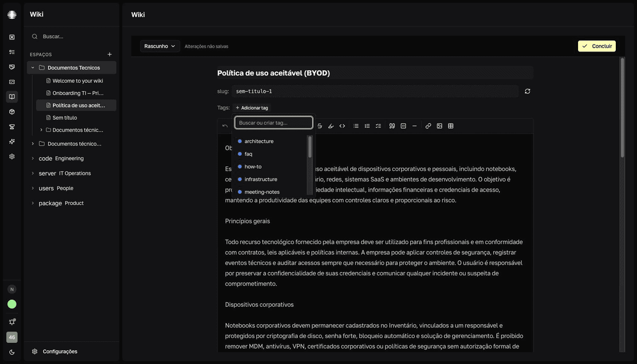Viewport: 637px width, 364px height.
Task: Insert an image
Action: [440, 126]
